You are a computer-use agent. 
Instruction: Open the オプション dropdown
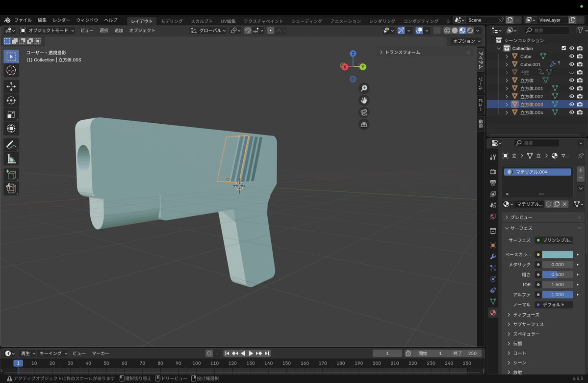[466, 41]
